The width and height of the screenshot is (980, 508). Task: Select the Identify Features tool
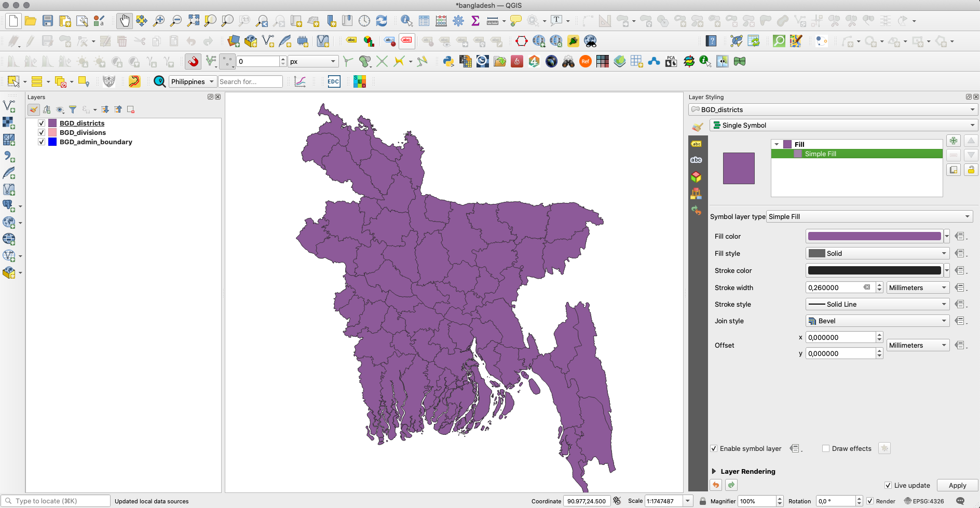[407, 21]
